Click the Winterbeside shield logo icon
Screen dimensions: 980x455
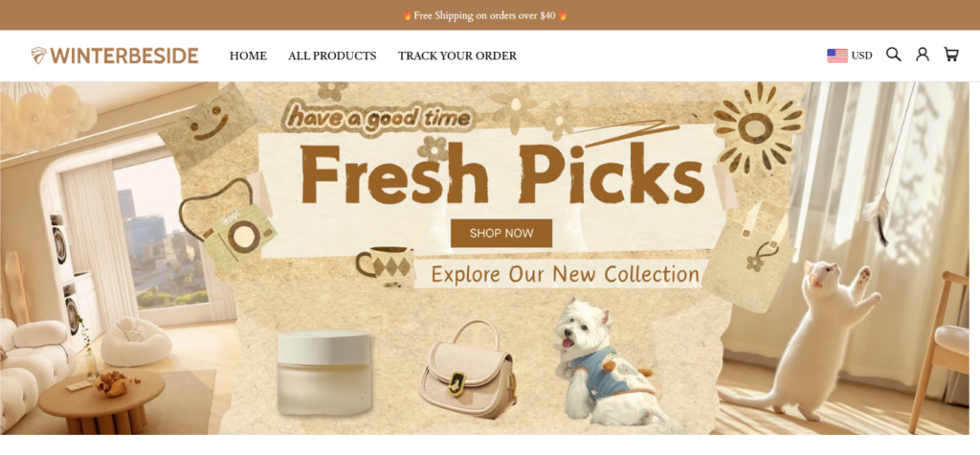[x=38, y=56]
